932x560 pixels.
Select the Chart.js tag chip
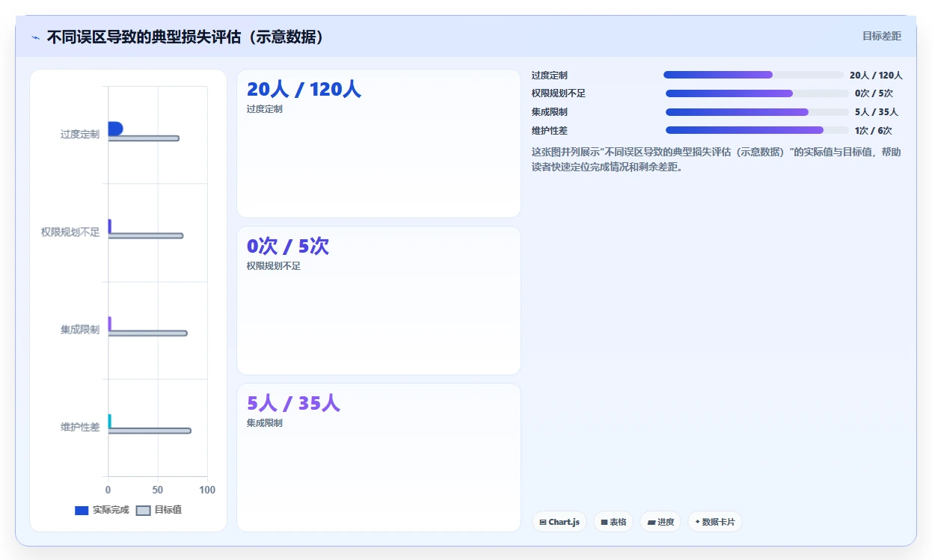click(x=559, y=522)
